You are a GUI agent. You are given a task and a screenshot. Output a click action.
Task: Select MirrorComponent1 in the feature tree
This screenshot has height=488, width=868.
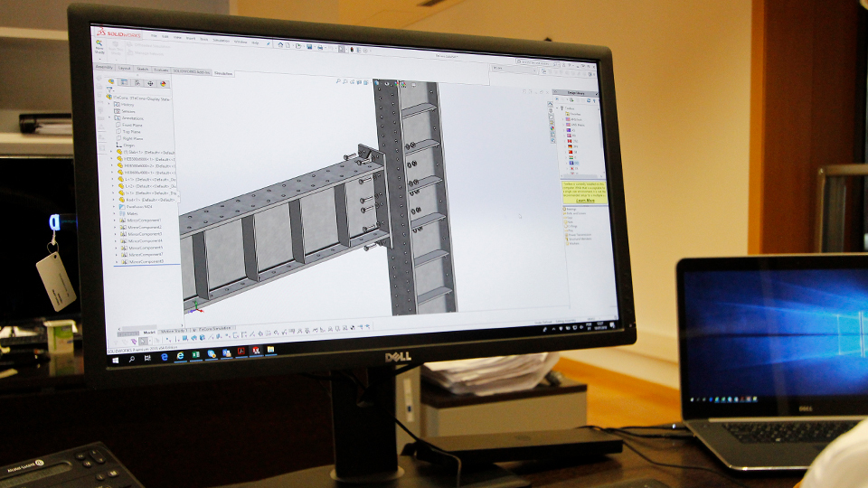click(x=145, y=220)
